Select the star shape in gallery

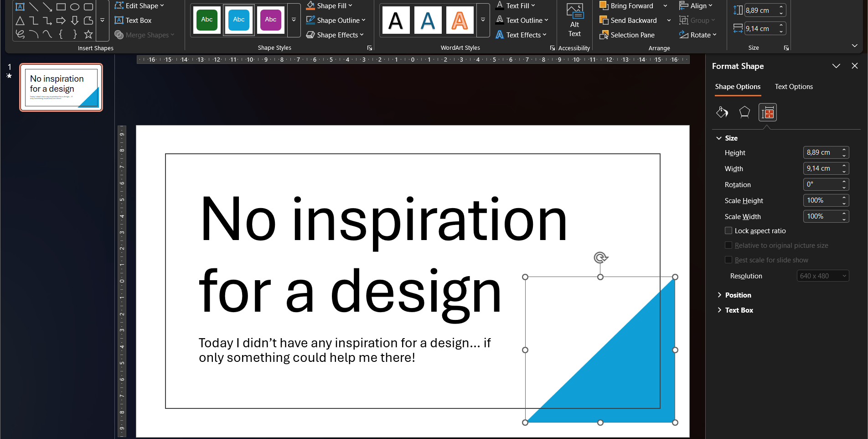[88, 34]
